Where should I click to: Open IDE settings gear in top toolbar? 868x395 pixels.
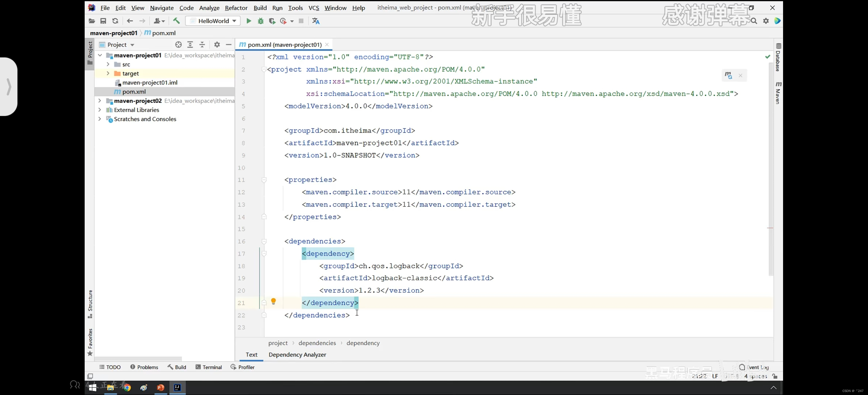click(x=766, y=21)
